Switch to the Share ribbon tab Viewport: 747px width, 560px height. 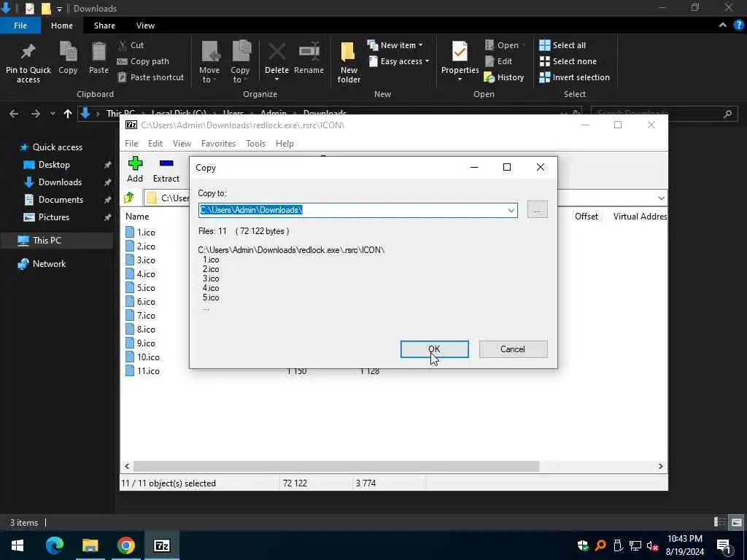pyautogui.click(x=104, y=26)
